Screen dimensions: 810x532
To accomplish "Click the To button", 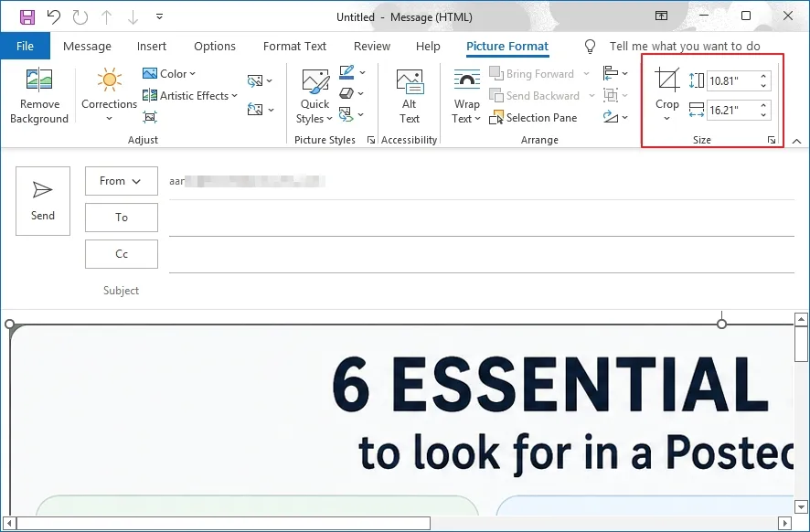I will [122, 218].
